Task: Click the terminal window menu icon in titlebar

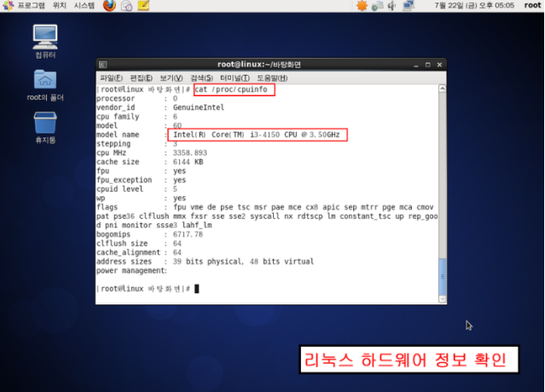Action: (103, 65)
